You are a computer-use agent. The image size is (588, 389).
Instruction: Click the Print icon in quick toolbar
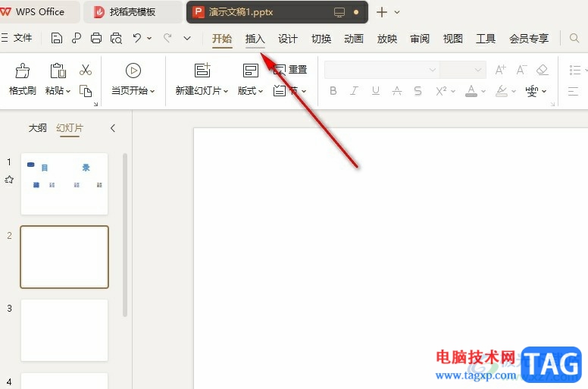click(96, 38)
